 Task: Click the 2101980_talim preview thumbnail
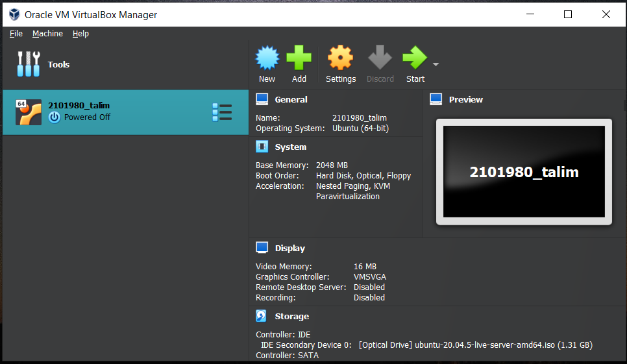524,172
